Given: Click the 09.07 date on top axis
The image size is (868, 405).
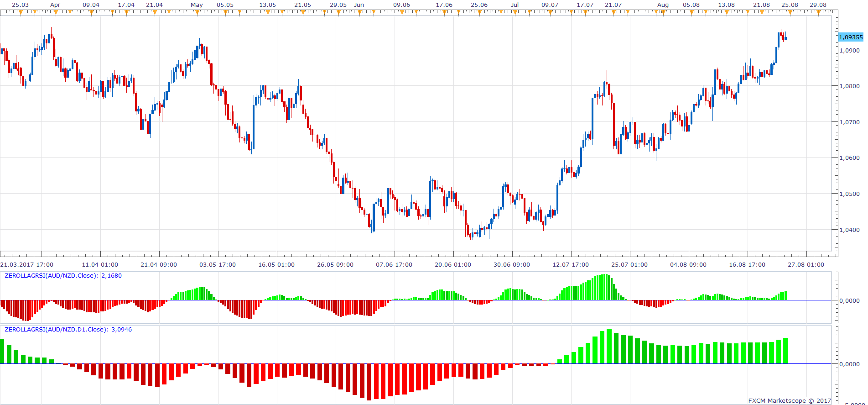Looking at the screenshot, I should click(550, 5).
